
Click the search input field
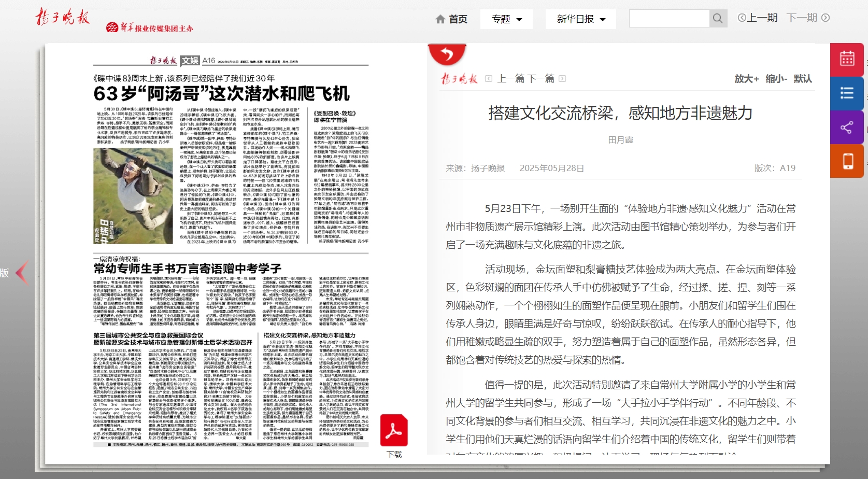[x=669, y=19]
